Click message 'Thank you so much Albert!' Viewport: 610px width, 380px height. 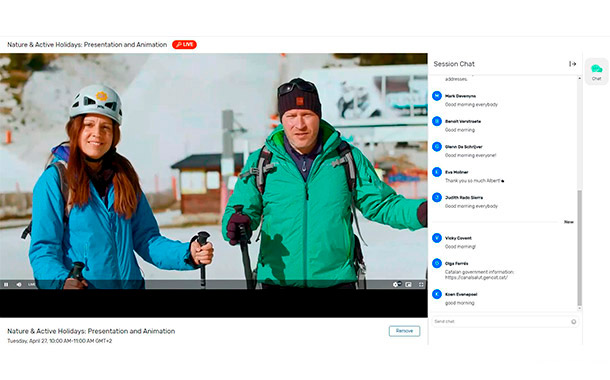click(x=474, y=181)
